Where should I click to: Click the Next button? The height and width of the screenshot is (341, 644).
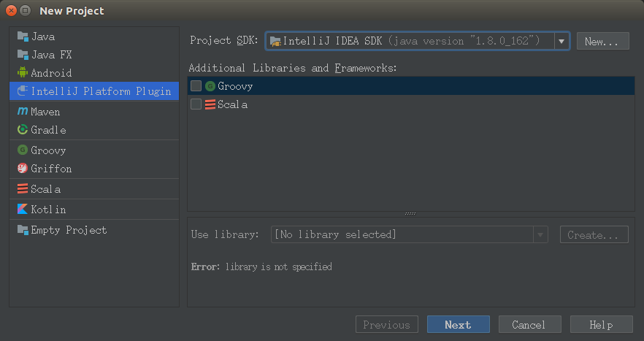459,324
